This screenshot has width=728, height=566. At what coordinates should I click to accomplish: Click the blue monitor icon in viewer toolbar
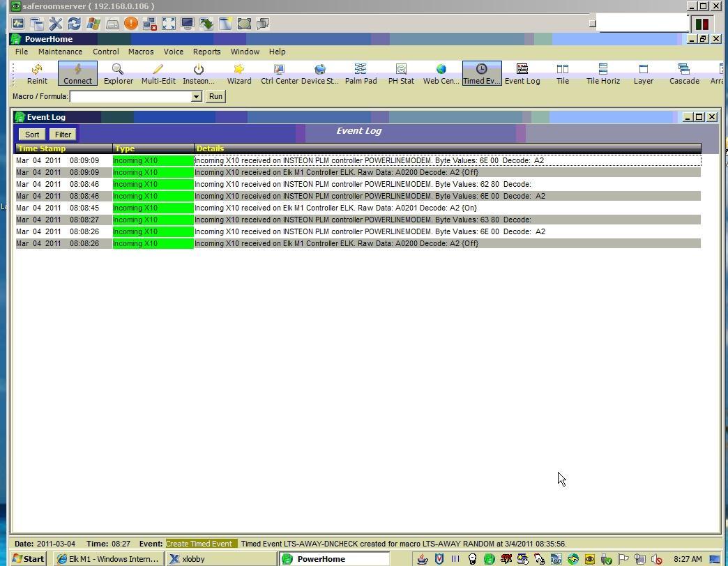[x=188, y=23]
